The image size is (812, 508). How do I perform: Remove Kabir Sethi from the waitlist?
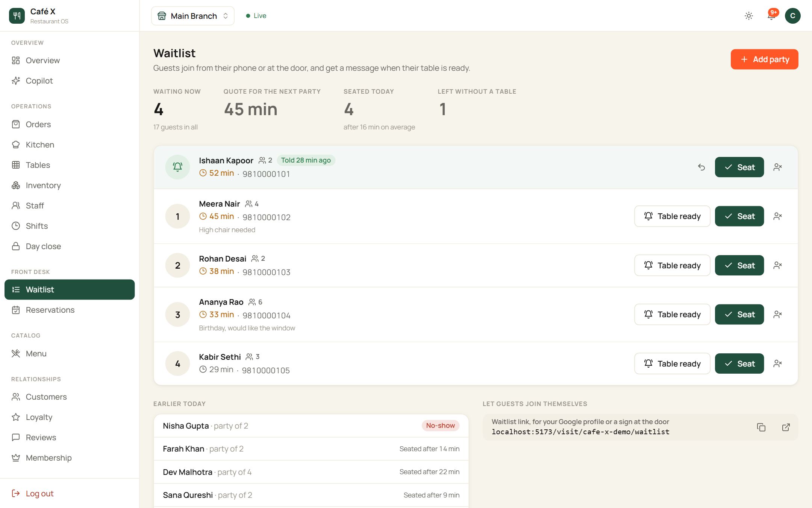[777, 364]
